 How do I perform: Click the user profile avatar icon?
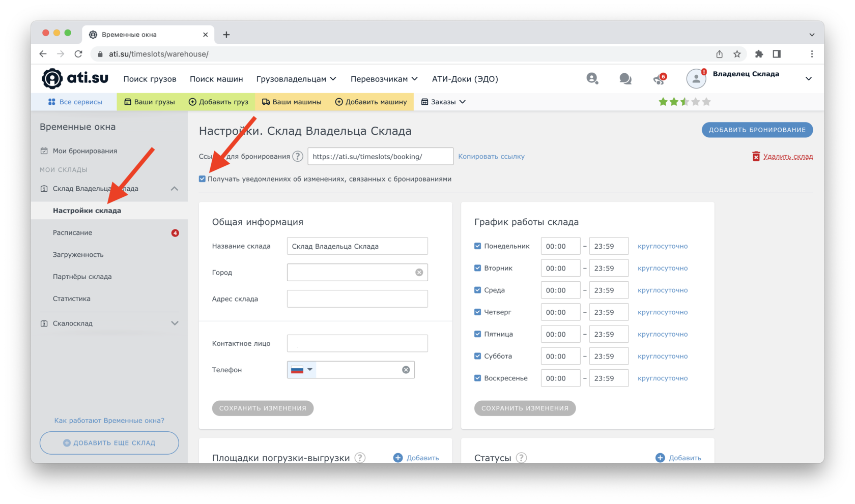point(696,79)
